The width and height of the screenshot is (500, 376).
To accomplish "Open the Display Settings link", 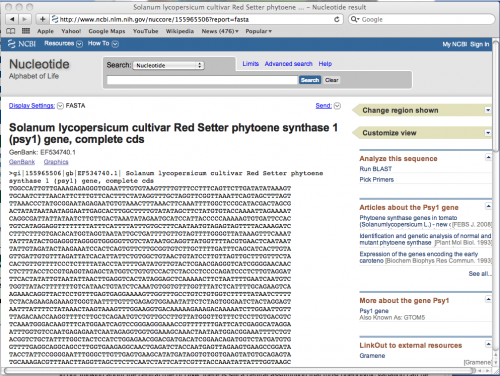I will pyautogui.click(x=32, y=106).
